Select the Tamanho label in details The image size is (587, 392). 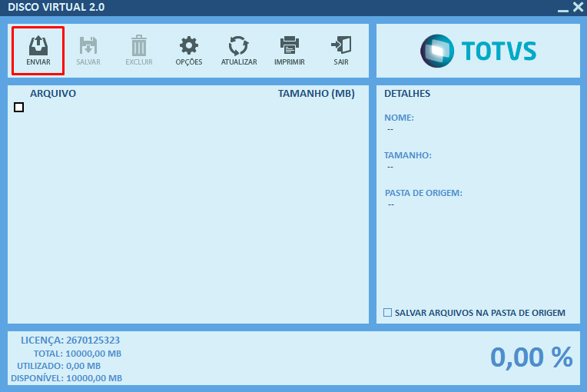point(408,155)
